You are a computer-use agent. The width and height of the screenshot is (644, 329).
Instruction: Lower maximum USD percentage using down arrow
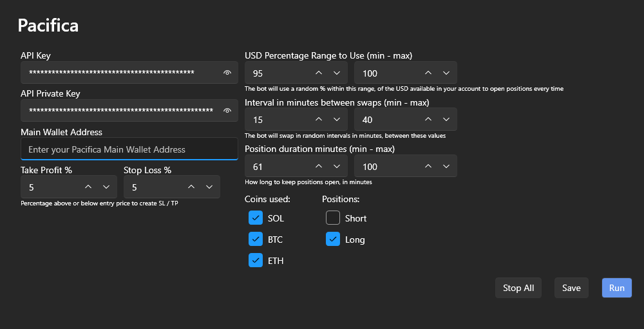click(x=446, y=73)
